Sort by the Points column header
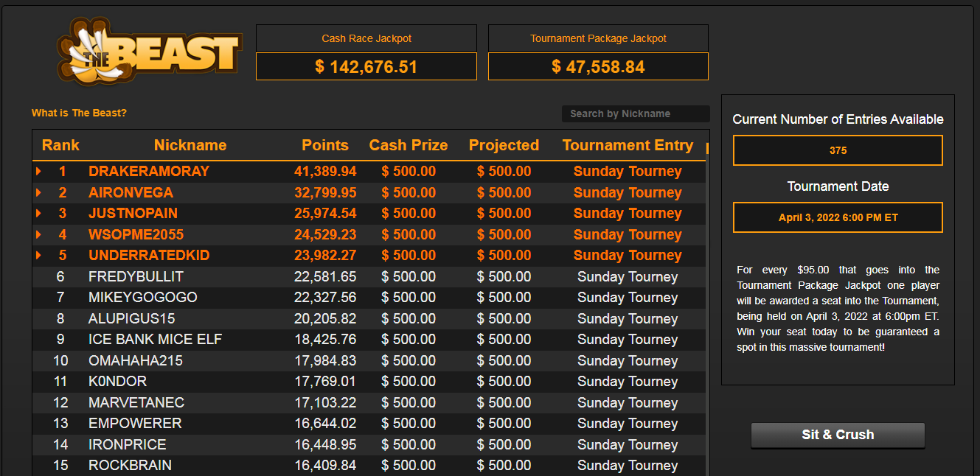 coord(325,145)
